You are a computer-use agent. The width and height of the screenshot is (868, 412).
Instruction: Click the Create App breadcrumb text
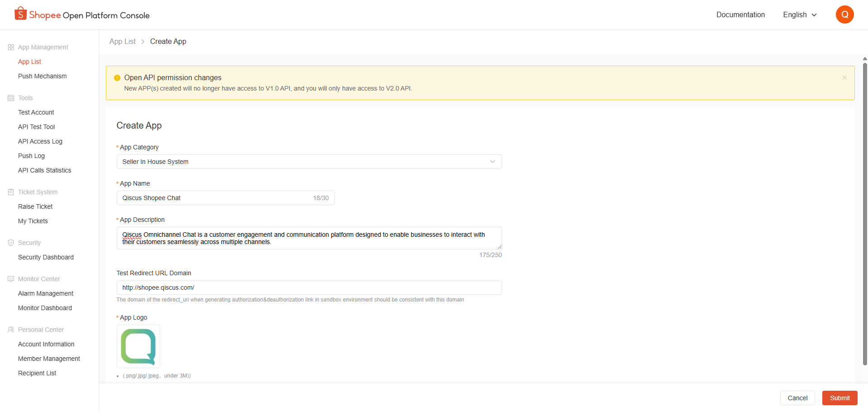pyautogui.click(x=168, y=41)
